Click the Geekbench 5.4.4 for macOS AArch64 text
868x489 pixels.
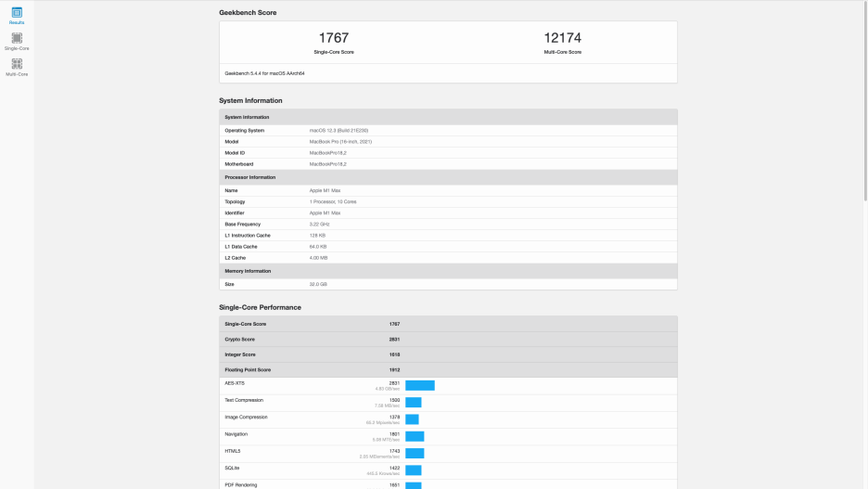pyautogui.click(x=264, y=73)
